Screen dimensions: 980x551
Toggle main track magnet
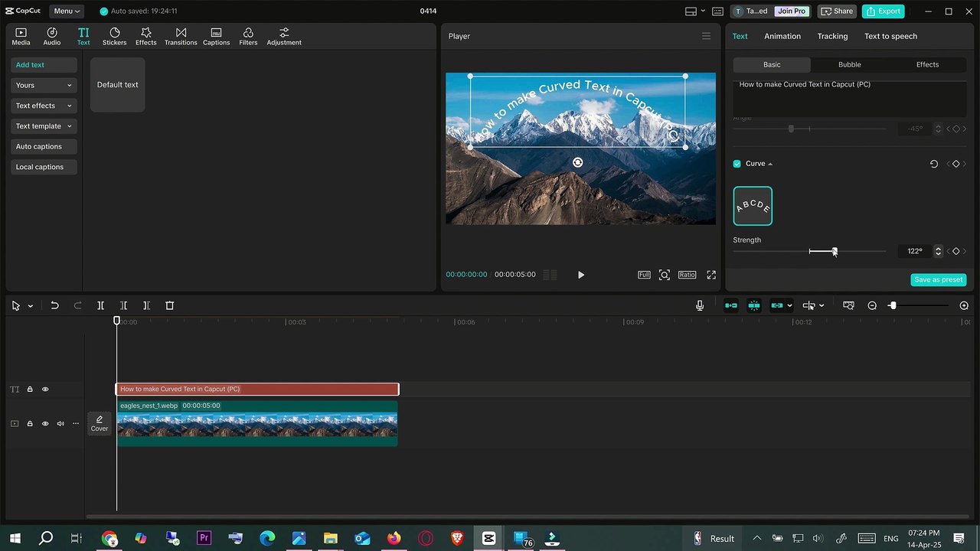(x=731, y=305)
